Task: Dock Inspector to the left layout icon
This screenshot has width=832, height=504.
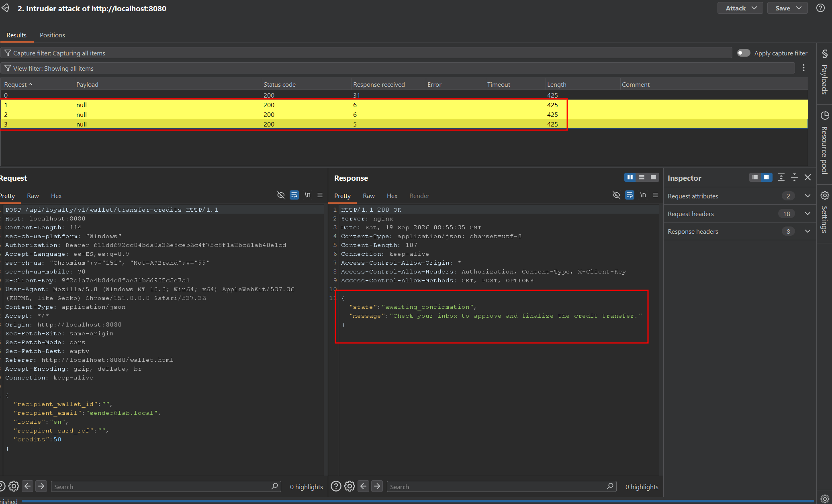Action: 755,178
